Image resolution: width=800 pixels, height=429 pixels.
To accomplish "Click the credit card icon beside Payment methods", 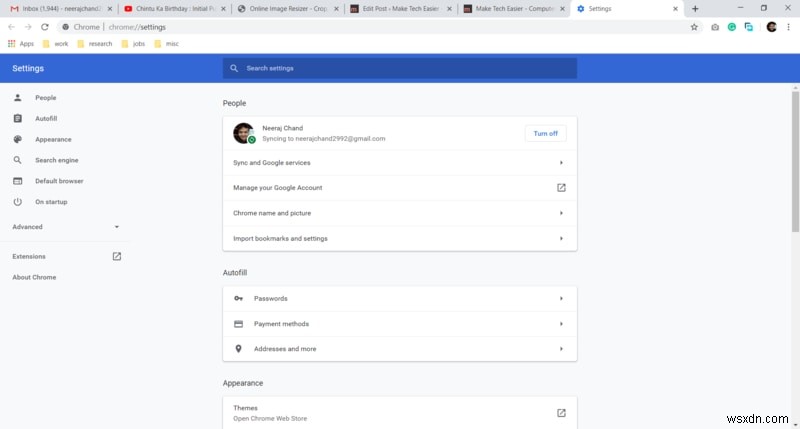I will click(238, 324).
